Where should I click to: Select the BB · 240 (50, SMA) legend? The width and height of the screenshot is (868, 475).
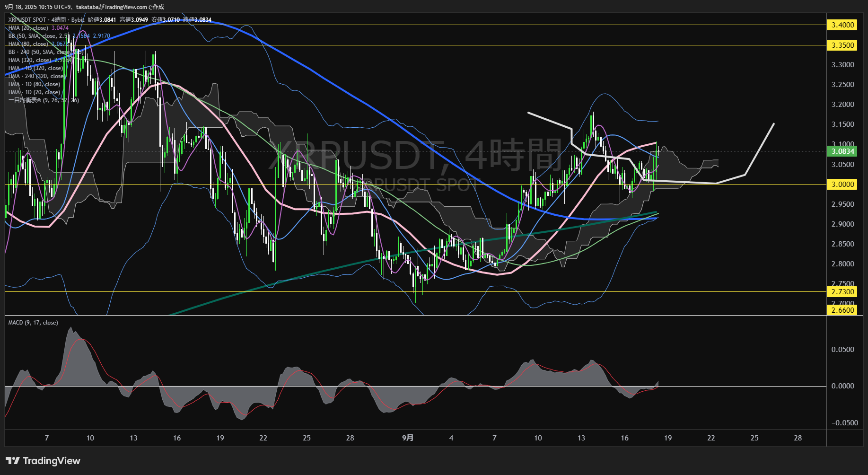(x=45, y=52)
